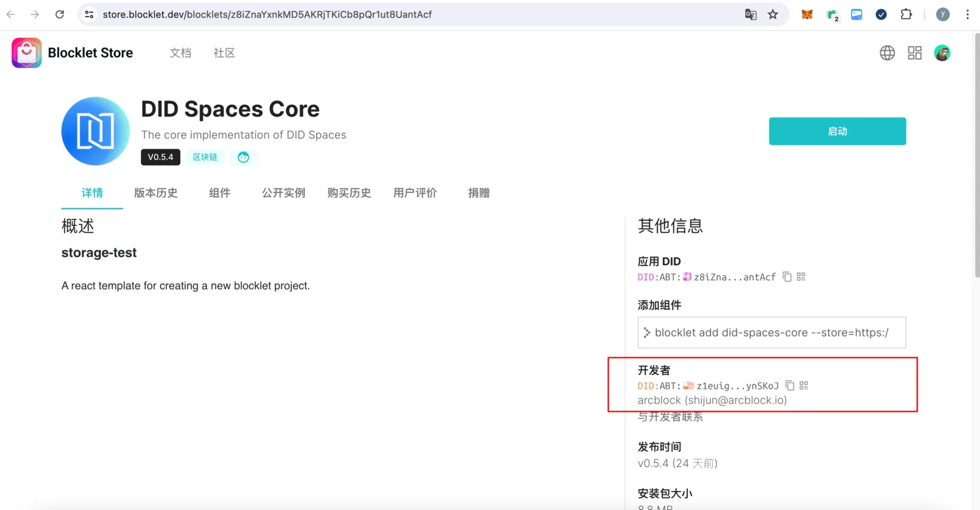The height and width of the screenshot is (510, 980).
Task: Open the green extension with badge 2
Action: 832,15
